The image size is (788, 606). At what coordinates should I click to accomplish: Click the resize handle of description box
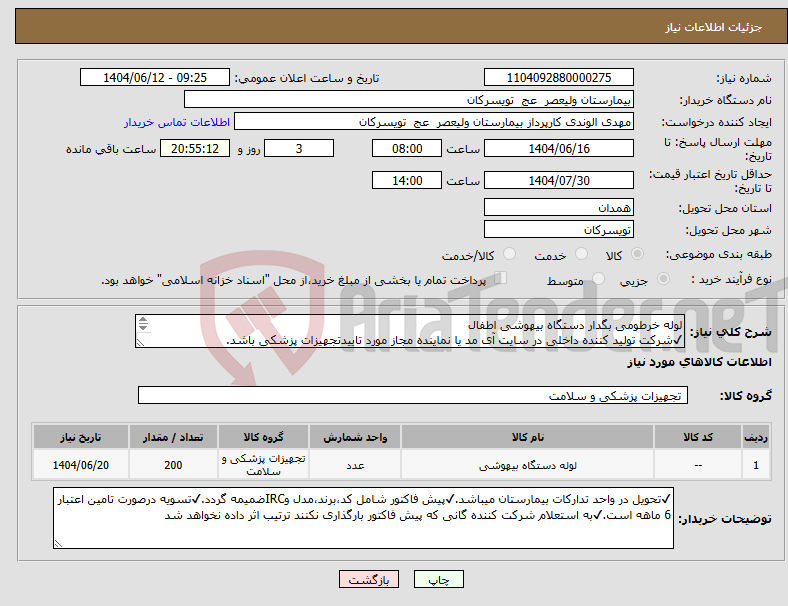[140, 342]
